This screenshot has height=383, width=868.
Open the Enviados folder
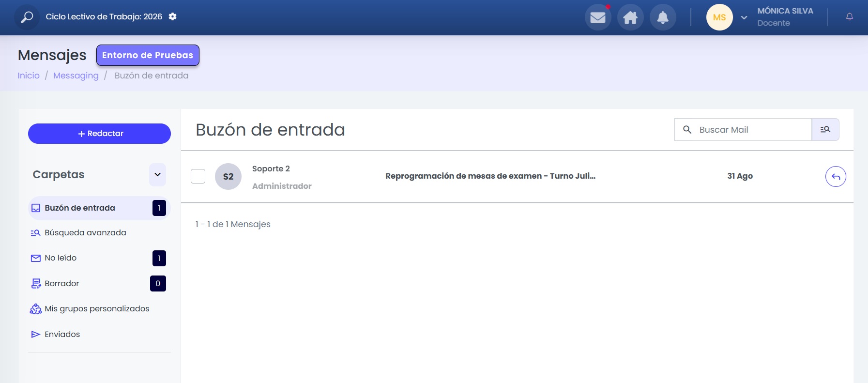pyautogui.click(x=62, y=334)
